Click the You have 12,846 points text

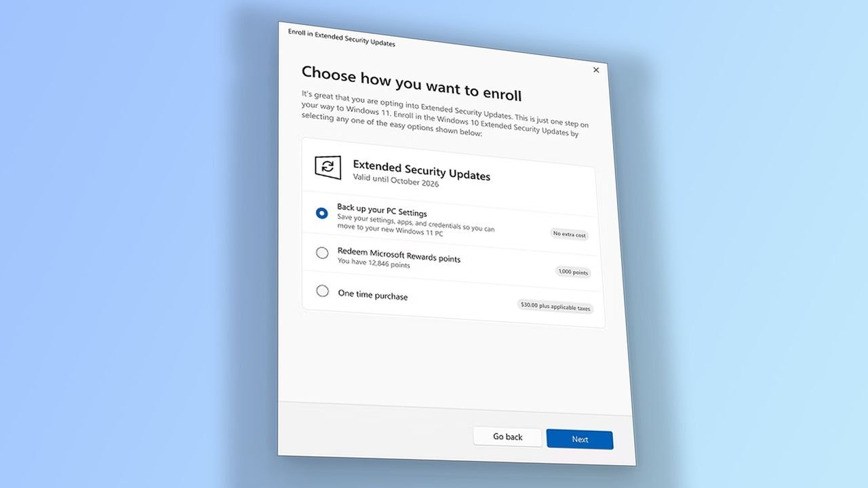click(373, 263)
